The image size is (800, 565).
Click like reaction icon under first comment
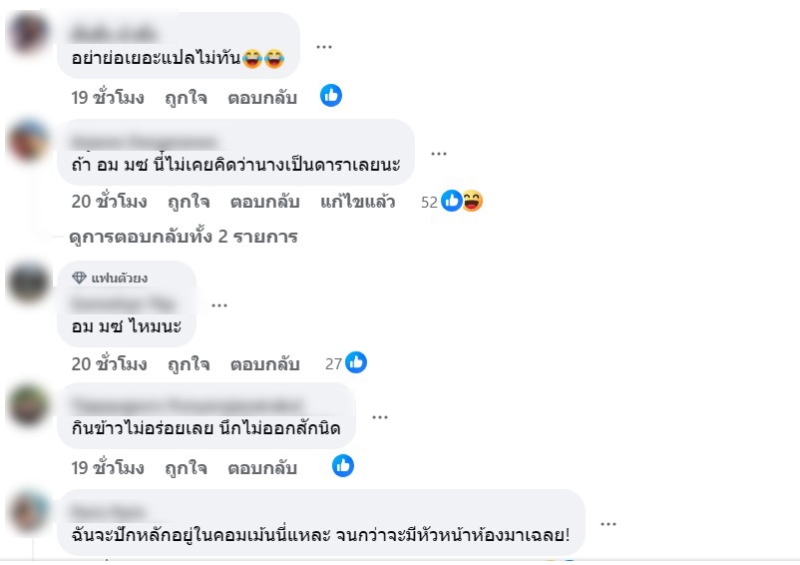point(331,95)
